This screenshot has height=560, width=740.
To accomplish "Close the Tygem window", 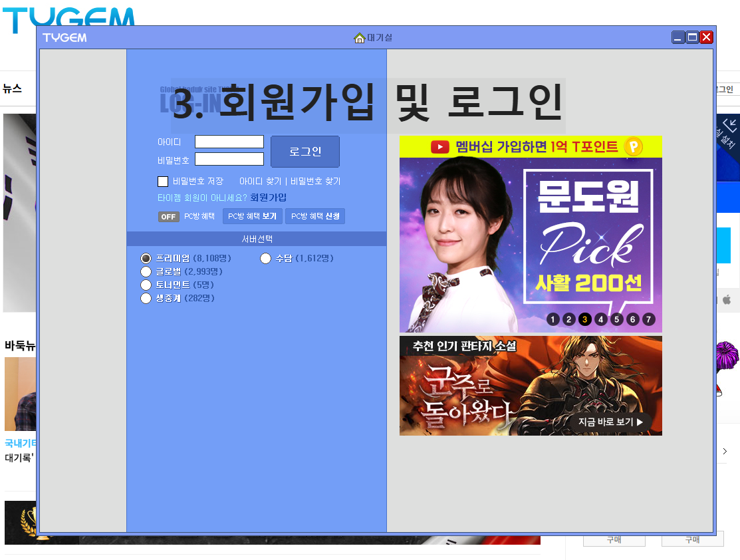I will click(x=707, y=37).
